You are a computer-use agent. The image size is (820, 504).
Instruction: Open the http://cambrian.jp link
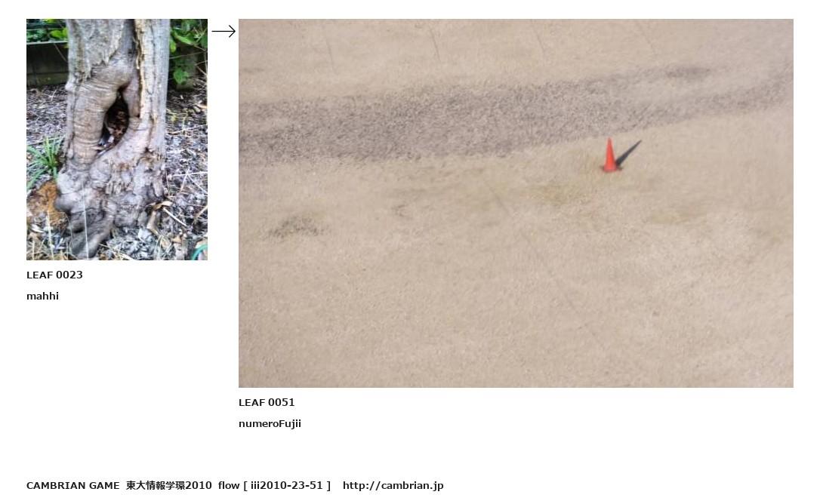(x=393, y=485)
